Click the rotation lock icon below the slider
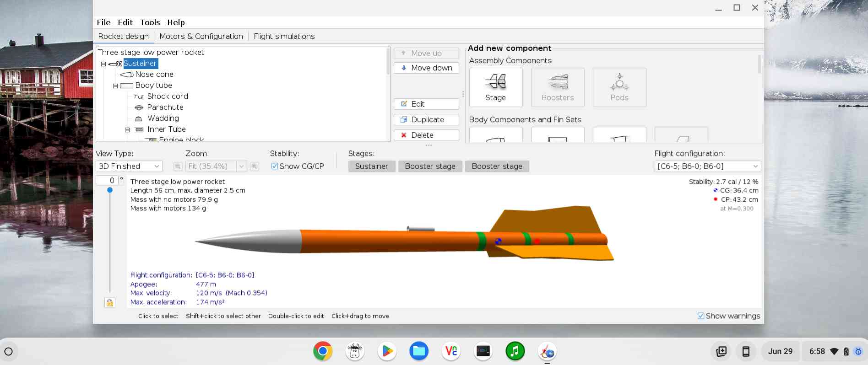Screen dimensions: 868x365 (110, 302)
